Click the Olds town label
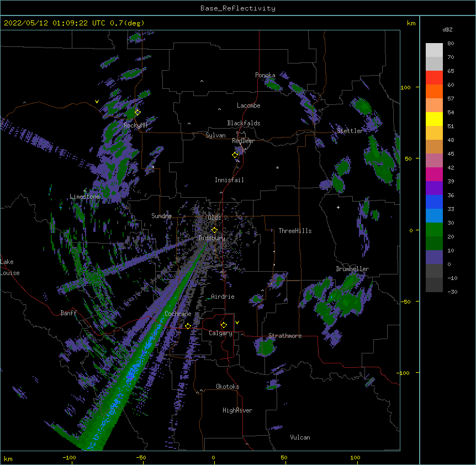Viewport: 476px width, 465px height. coord(214,218)
